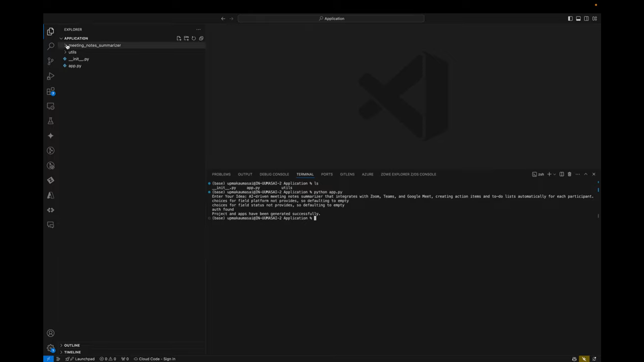The width and height of the screenshot is (644, 362).
Task: Expand the OUTLINE section
Action: (72, 345)
